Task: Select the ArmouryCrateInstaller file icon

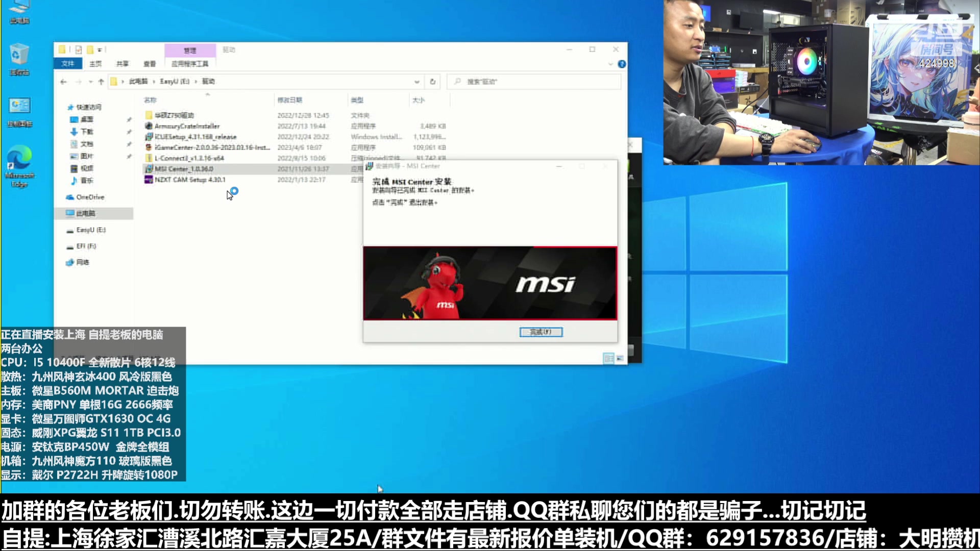Action: (149, 126)
